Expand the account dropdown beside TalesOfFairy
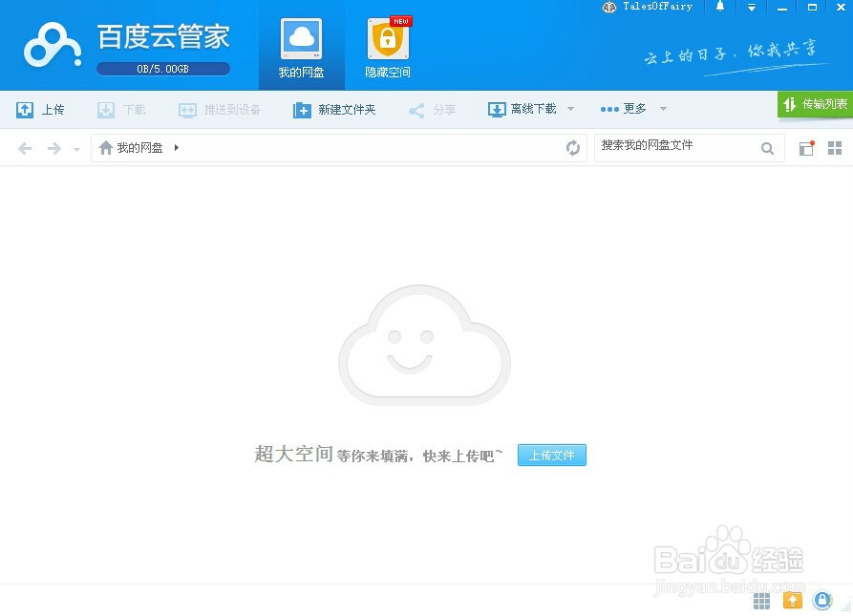 coord(751,8)
